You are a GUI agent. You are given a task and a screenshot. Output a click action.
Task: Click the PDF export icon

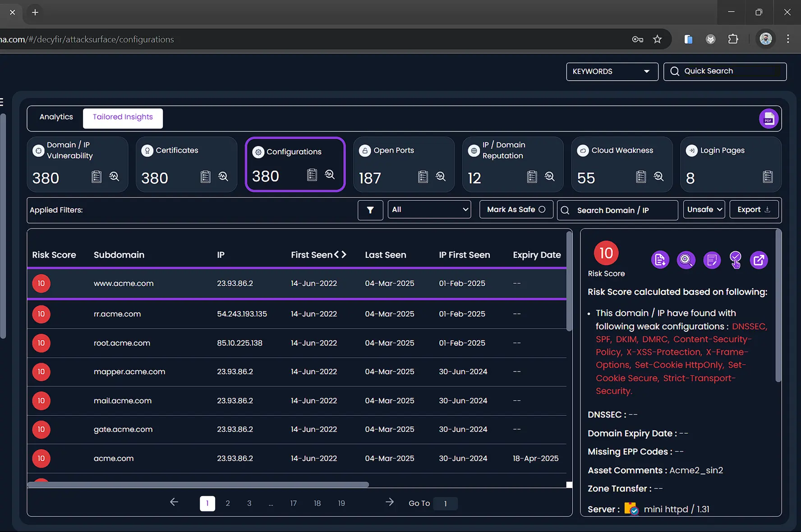(x=769, y=119)
